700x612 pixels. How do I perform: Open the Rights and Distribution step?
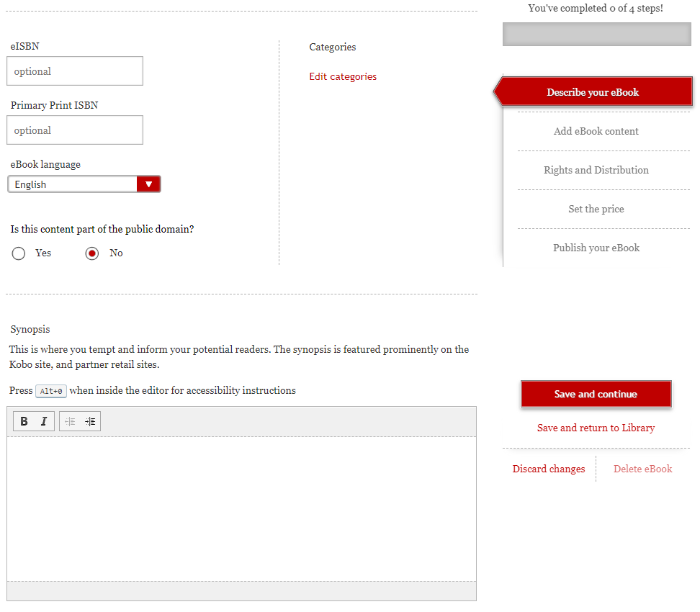point(596,170)
